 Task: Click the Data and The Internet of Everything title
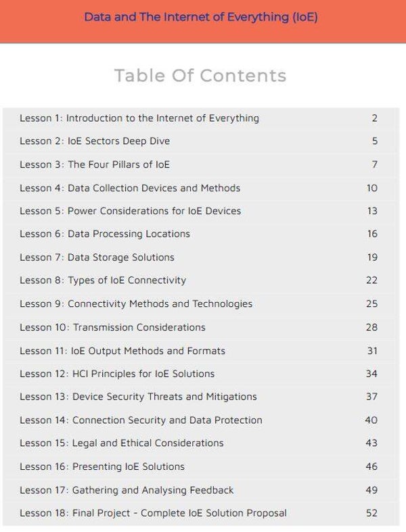pyautogui.click(x=201, y=17)
